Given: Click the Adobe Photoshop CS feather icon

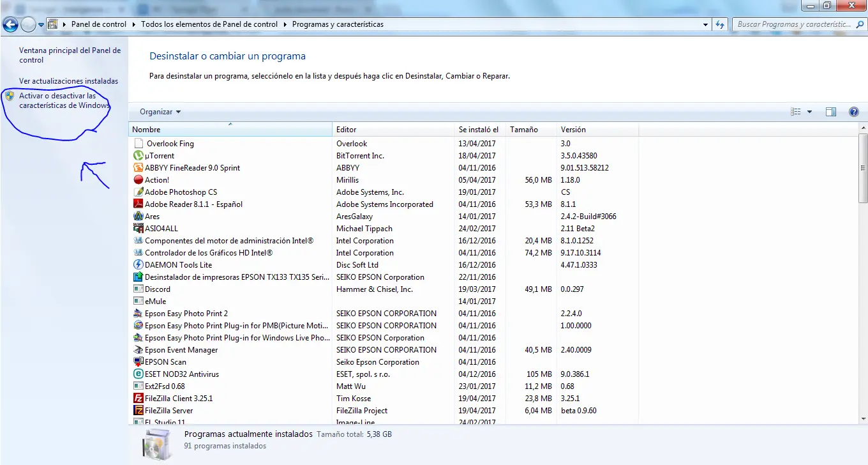Looking at the screenshot, I should [x=138, y=192].
